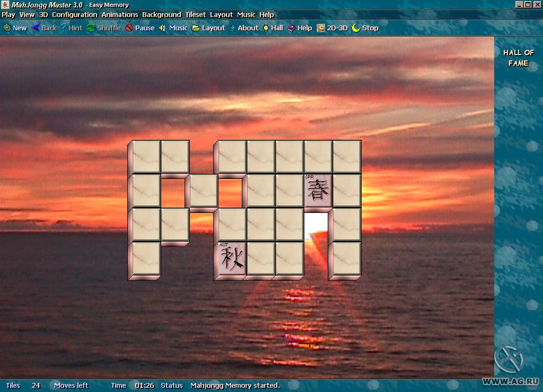
Task: Open the Help menu in menu bar
Action: point(266,15)
